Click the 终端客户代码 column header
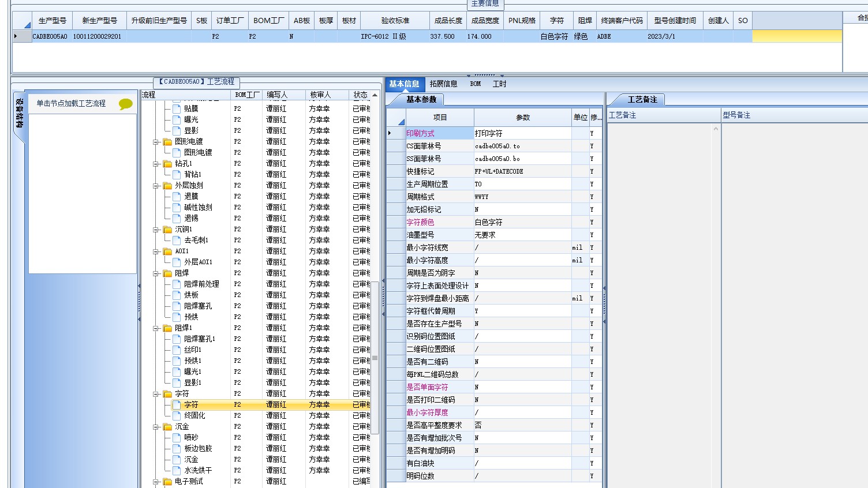The image size is (868, 488). (622, 21)
